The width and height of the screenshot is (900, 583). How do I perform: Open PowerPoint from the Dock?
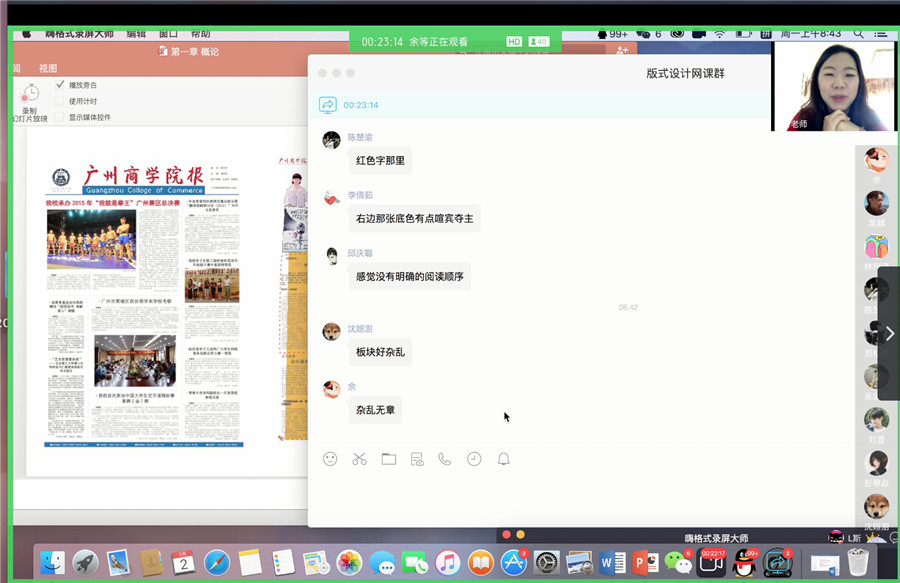pos(645,563)
